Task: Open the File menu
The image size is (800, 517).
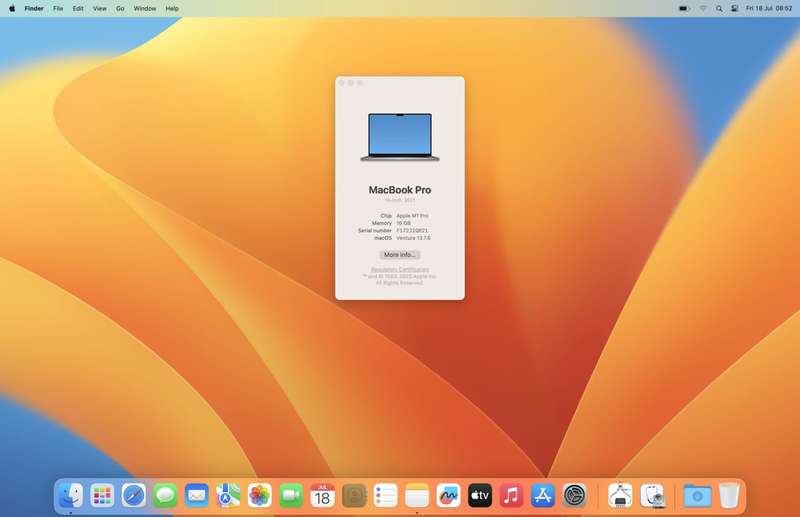Action: coord(58,9)
